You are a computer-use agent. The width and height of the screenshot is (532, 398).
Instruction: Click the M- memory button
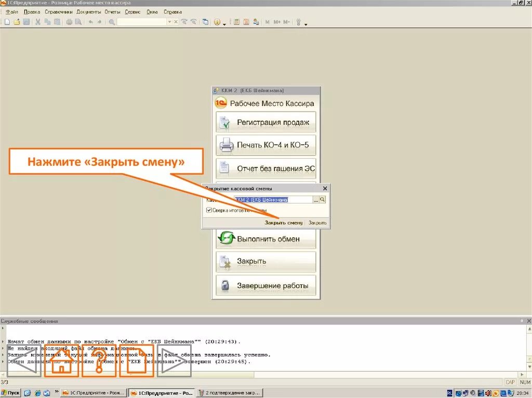tap(286, 22)
